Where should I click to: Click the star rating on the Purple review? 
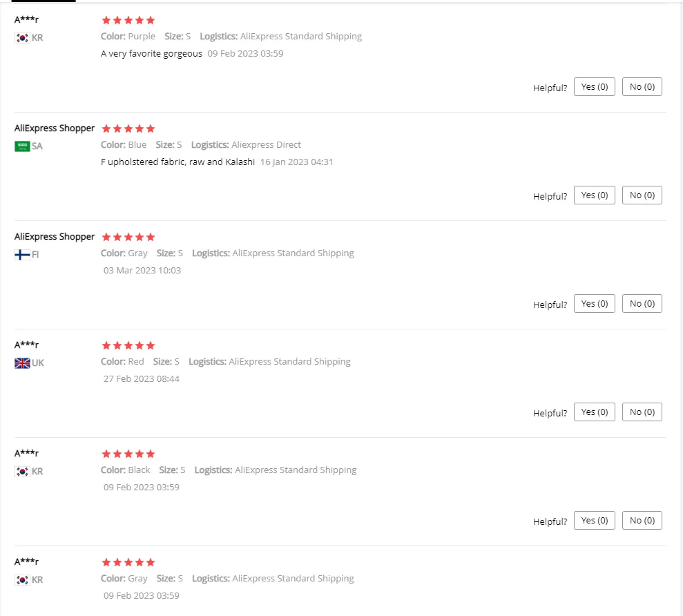[x=128, y=20]
